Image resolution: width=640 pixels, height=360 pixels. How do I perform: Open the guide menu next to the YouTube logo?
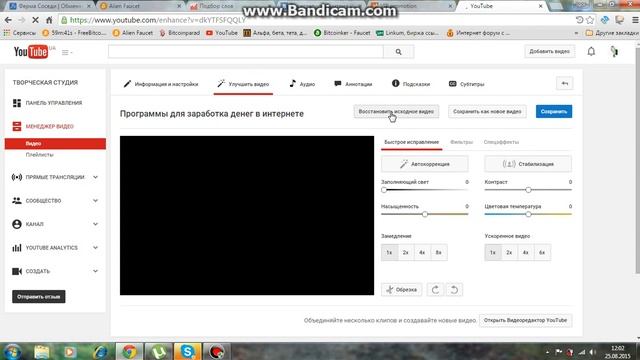click(x=67, y=52)
